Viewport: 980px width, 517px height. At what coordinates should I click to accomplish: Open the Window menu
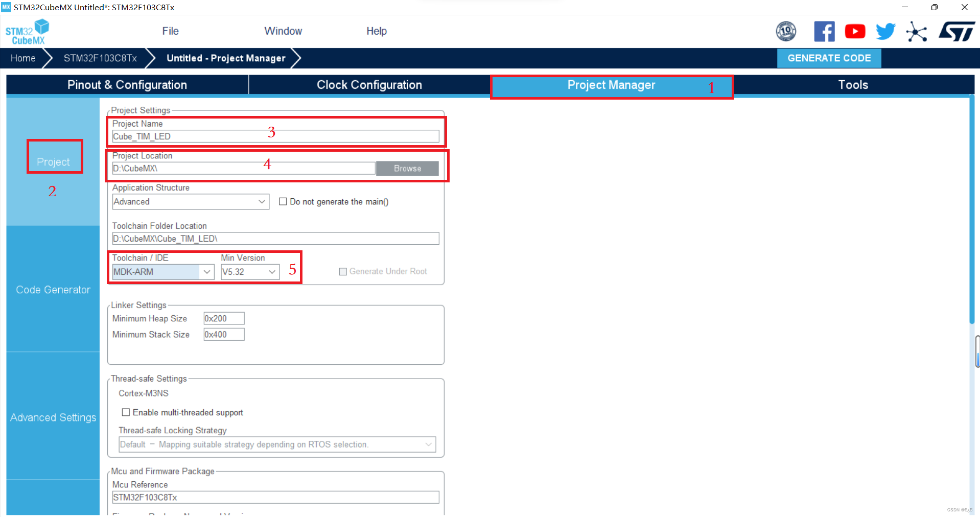[x=283, y=31]
